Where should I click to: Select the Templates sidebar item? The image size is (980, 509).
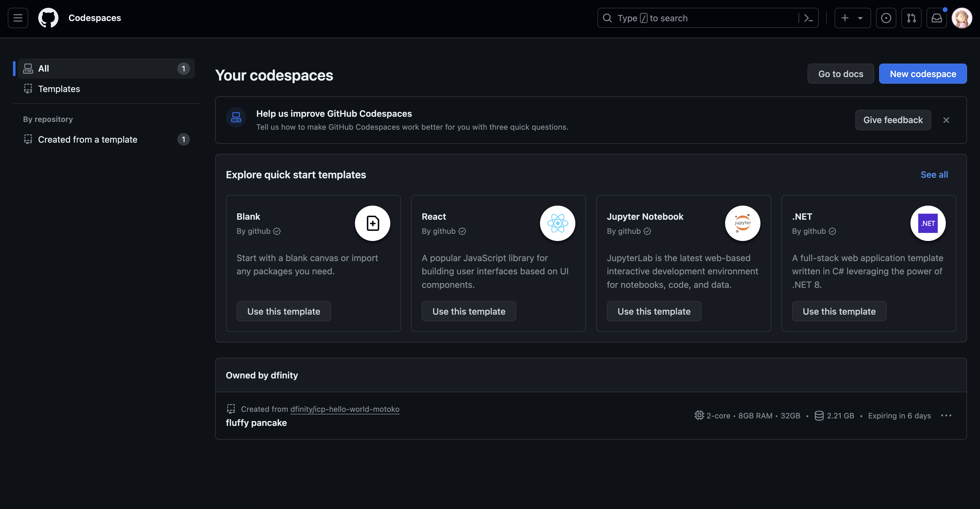(106, 89)
